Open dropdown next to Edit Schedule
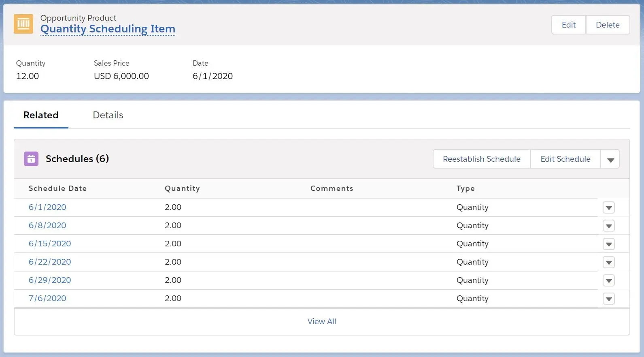This screenshot has width=644, height=357. [610, 159]
